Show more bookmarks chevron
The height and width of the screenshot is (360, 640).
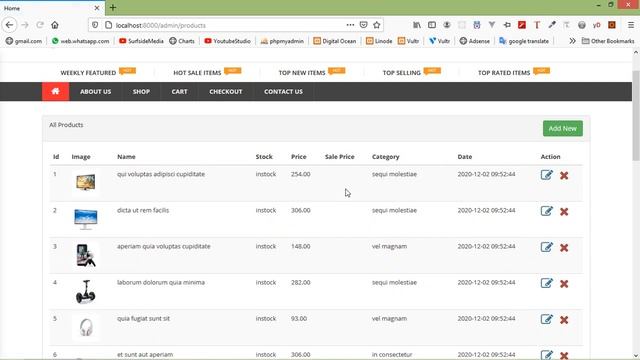572,41
